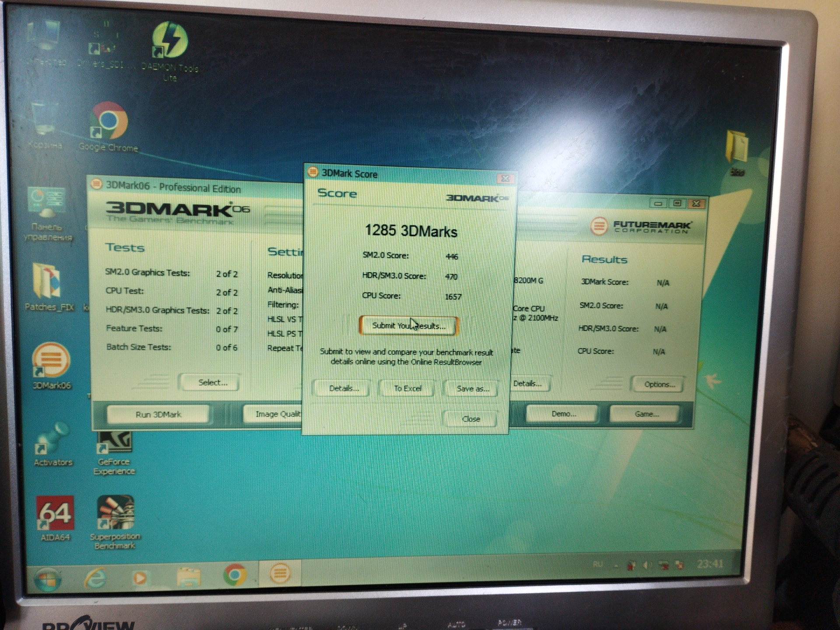Click 'CPU Score:' label in the Results panel
Image resolution: width=840 pixels, height=630 pixels.
[595, 351]
